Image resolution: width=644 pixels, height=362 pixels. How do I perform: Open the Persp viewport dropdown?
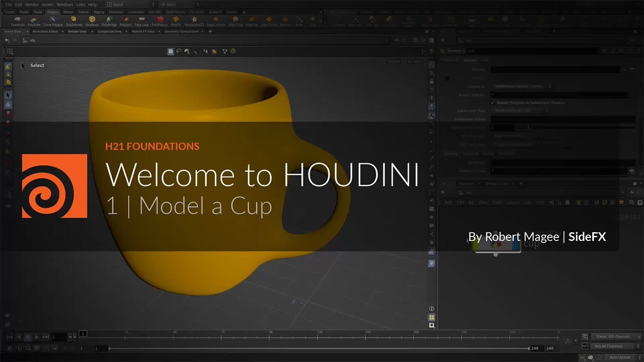pyautogui.click(x=393, y=61)
